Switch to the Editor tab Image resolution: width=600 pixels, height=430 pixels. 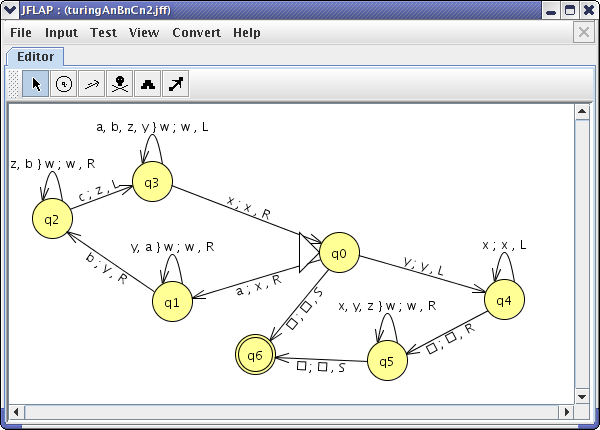(35, 57)
